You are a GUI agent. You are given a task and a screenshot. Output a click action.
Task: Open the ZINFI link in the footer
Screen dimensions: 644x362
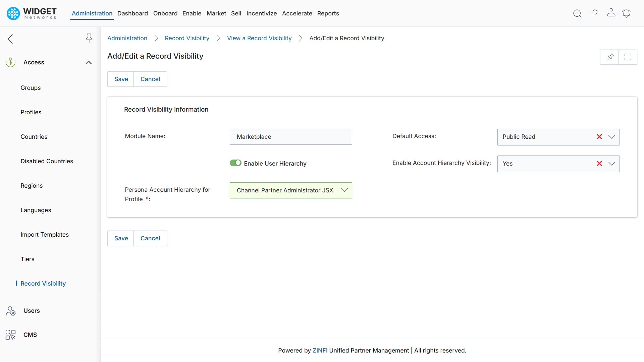[320, 350]
